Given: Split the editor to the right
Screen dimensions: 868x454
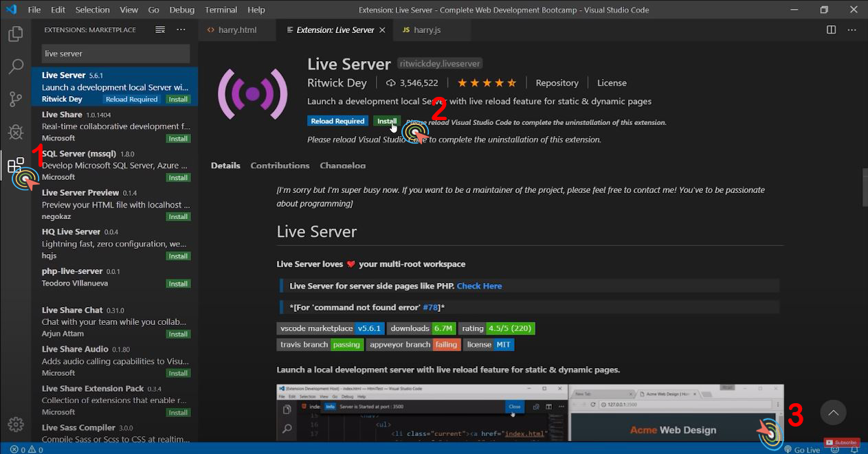Looking at the screenshot, I should 832,30.
